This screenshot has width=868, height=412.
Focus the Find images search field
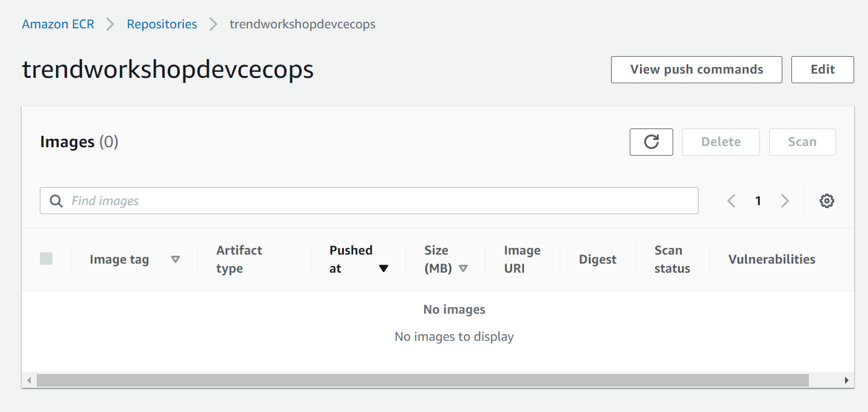click(369, 201)
